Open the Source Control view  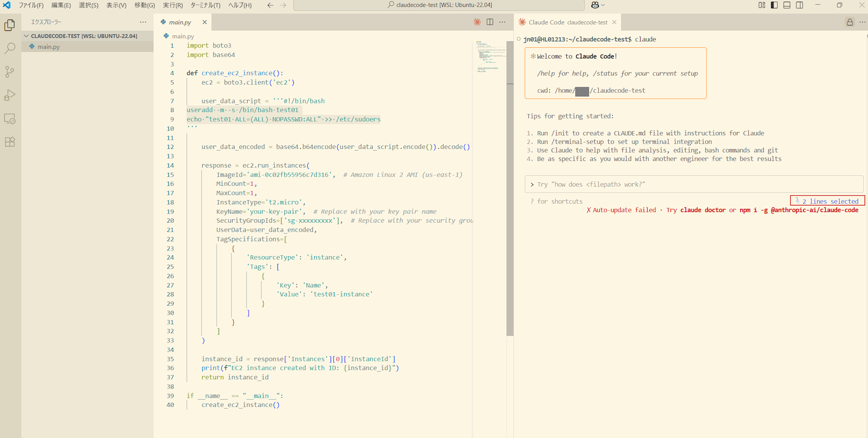[x=10, y=72]
